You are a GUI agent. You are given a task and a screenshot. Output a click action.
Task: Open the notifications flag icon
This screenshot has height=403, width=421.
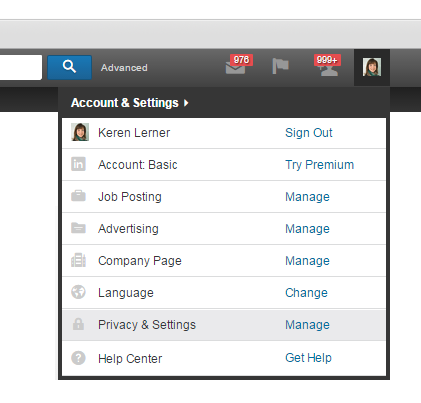(x=280, y=66)
